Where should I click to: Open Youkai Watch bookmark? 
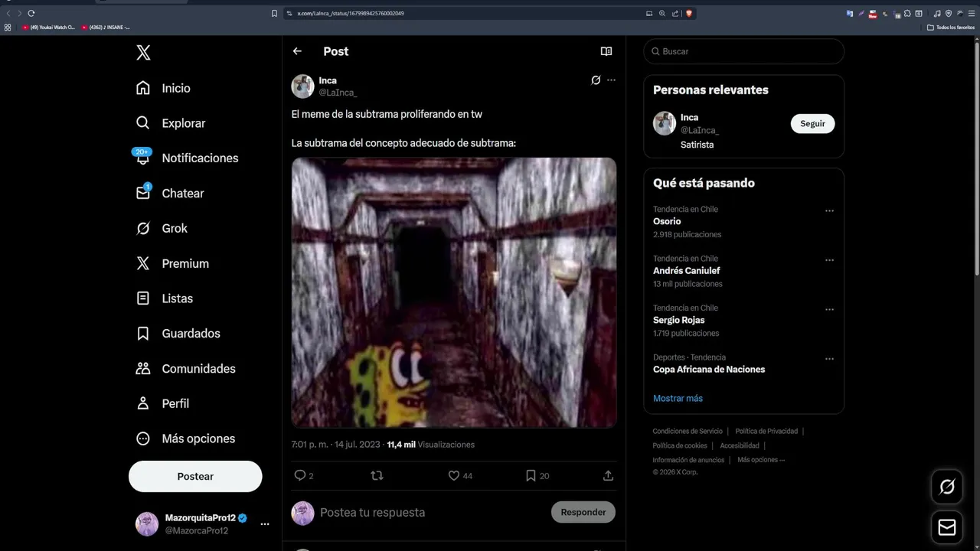tap(49, 28)
